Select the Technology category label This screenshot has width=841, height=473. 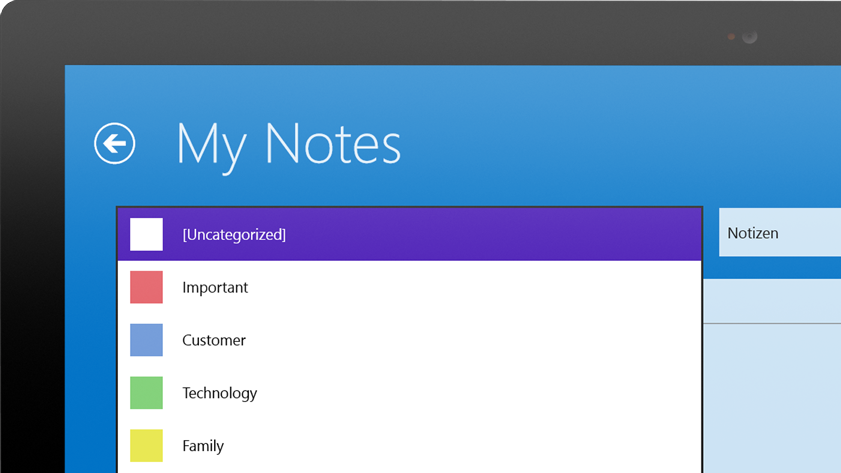point(220,393)
